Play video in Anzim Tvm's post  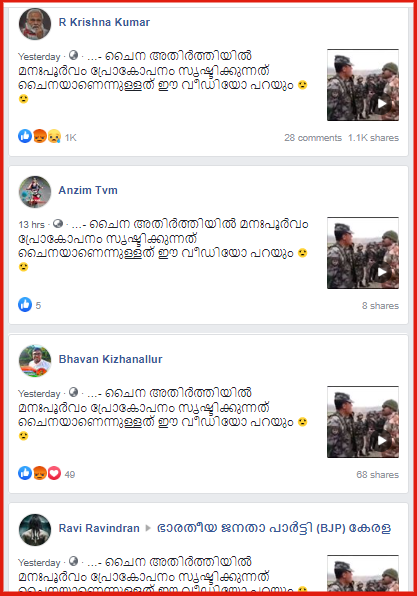point(363,253)
